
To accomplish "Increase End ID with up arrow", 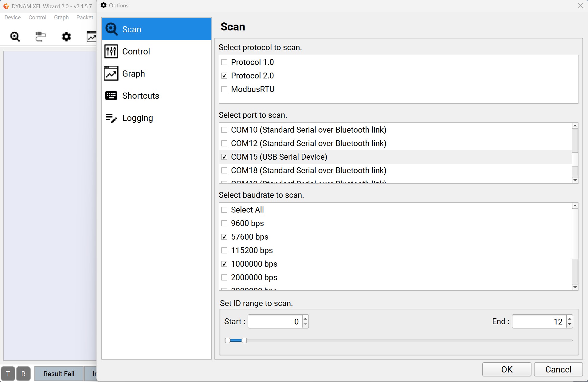I will [570, 318].
